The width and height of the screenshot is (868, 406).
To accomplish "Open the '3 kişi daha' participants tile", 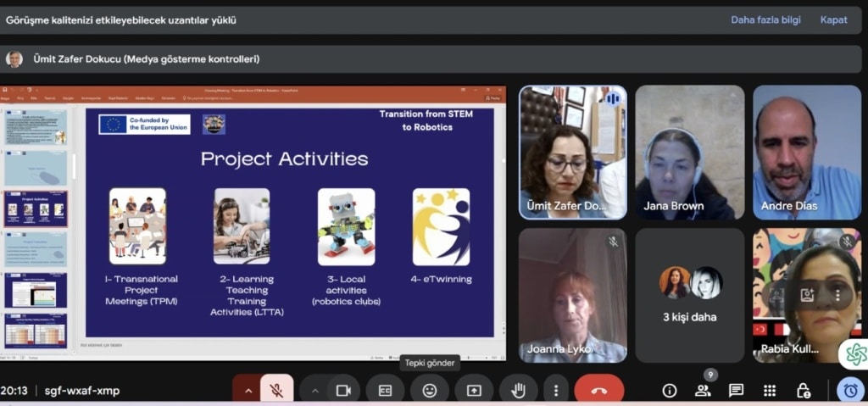I will (690, 295).
